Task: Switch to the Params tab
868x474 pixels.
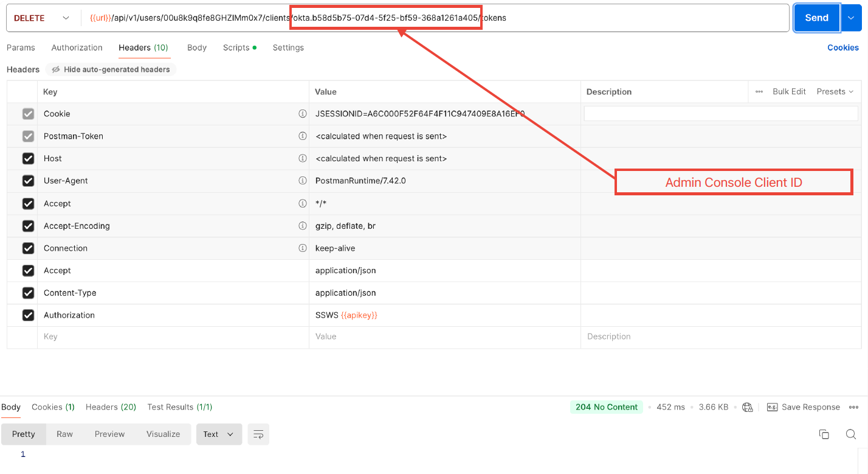Action: click(21, 47)
